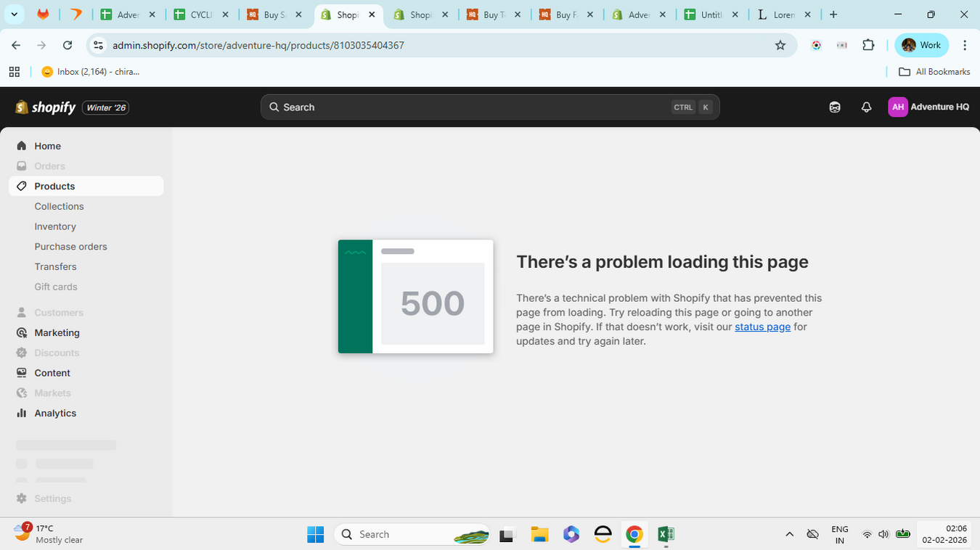
Task: Focus the Shopify admin Search field
Action: pos(490,107)
